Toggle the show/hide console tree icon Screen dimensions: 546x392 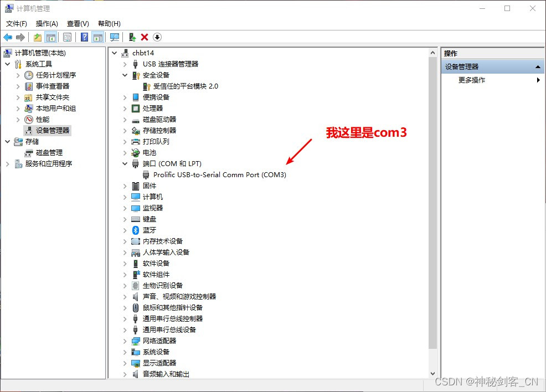(x=51, y=37)
